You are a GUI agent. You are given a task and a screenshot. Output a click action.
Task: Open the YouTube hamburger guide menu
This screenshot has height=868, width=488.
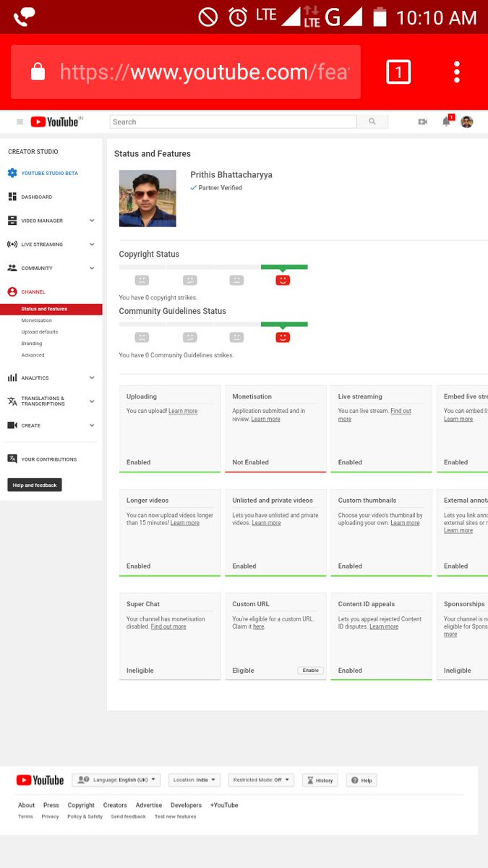(20, 122)
